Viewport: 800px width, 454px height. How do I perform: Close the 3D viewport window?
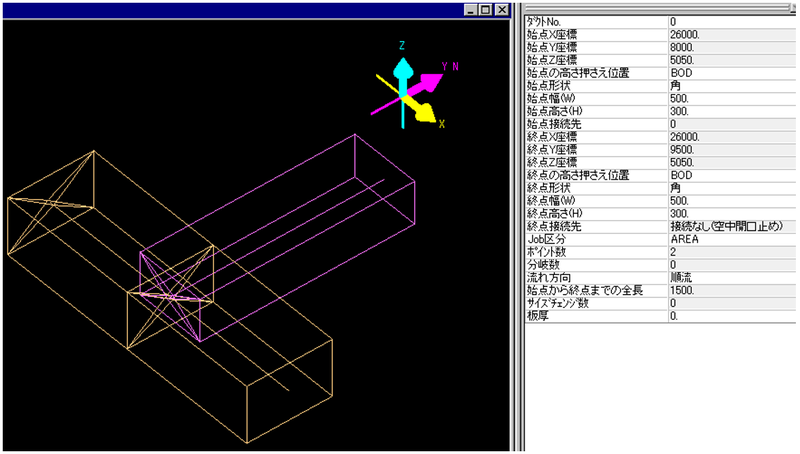[x=501, y=8]
